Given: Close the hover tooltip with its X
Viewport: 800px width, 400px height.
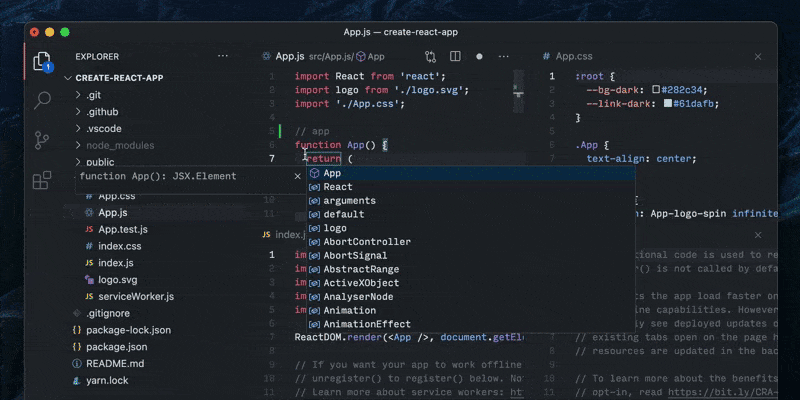Looking at the screenshot, I should (297, 176).
